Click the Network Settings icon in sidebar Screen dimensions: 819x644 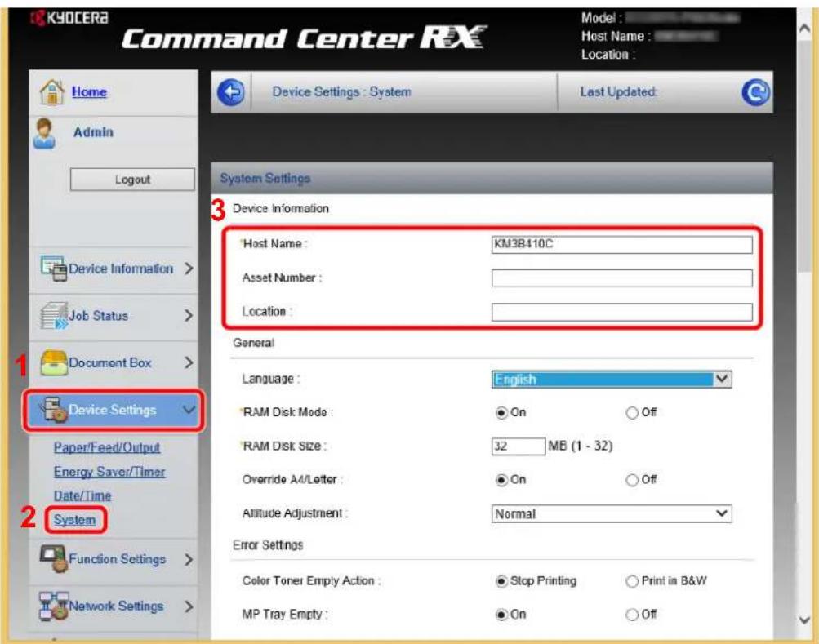[x=54, y=606]
